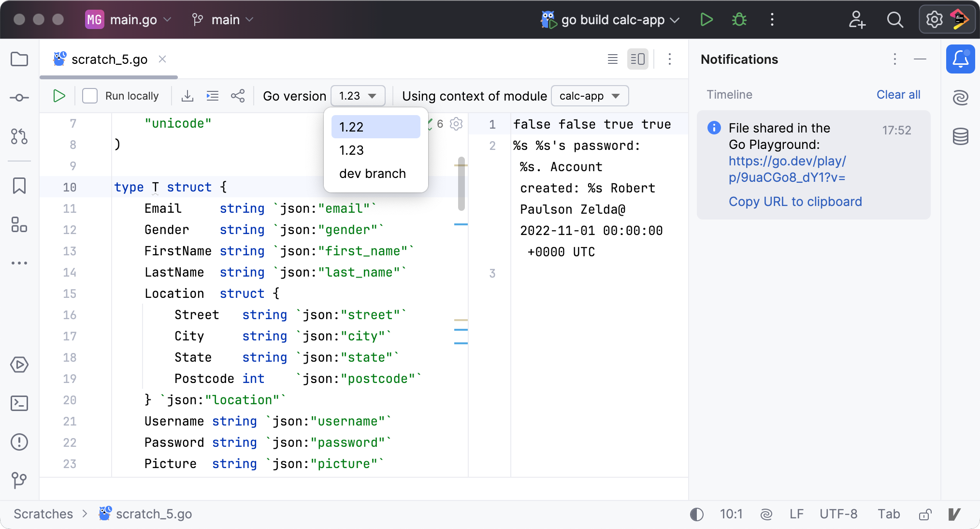
Task: Start debugging with the bug icon
Action: tap(739, 20)
